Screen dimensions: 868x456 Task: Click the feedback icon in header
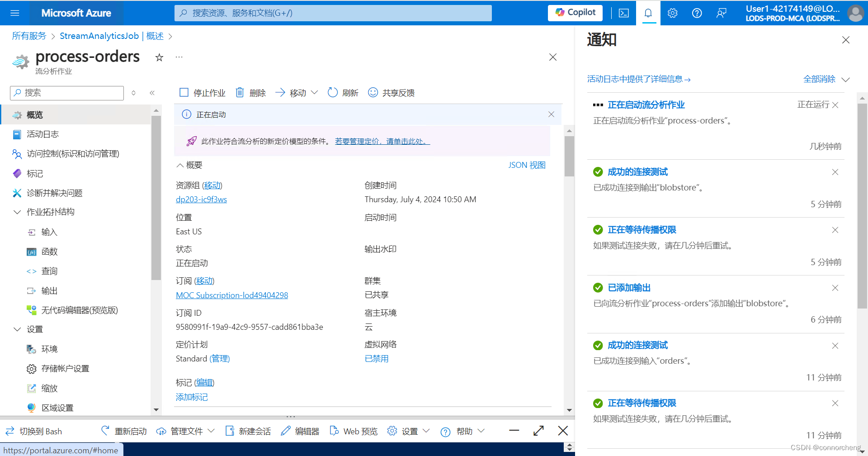pyautogui.click(x=722, y=13)
